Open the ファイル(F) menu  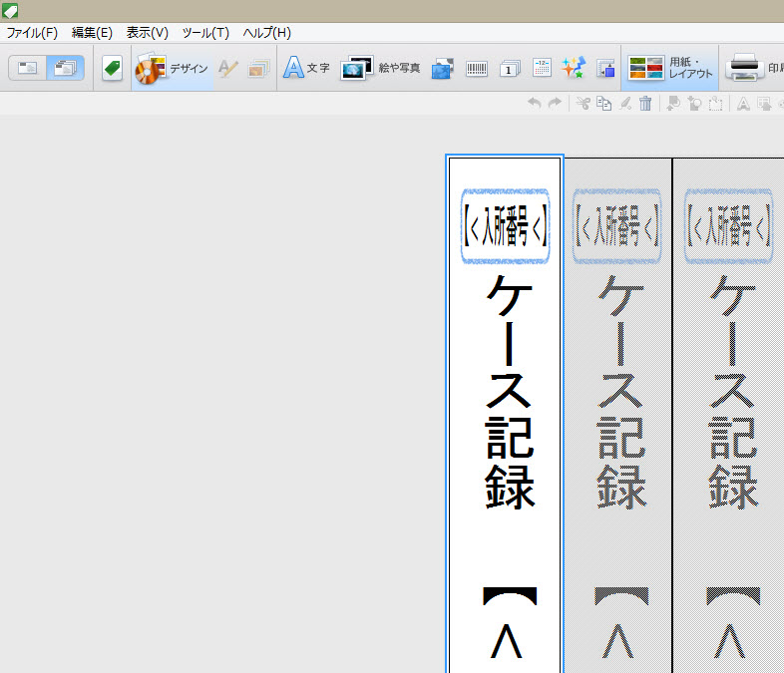point(32,33)
